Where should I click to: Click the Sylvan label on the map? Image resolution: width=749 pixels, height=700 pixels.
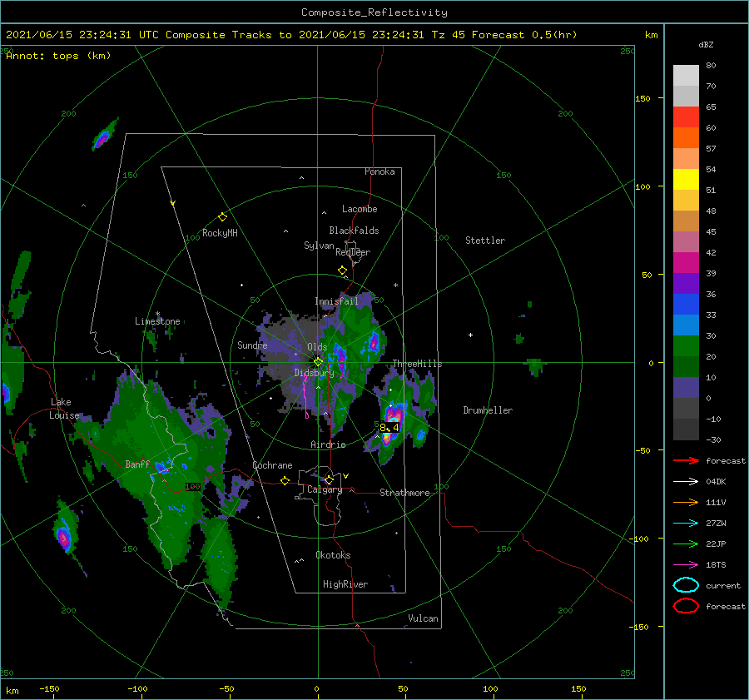tap(319, 246)
